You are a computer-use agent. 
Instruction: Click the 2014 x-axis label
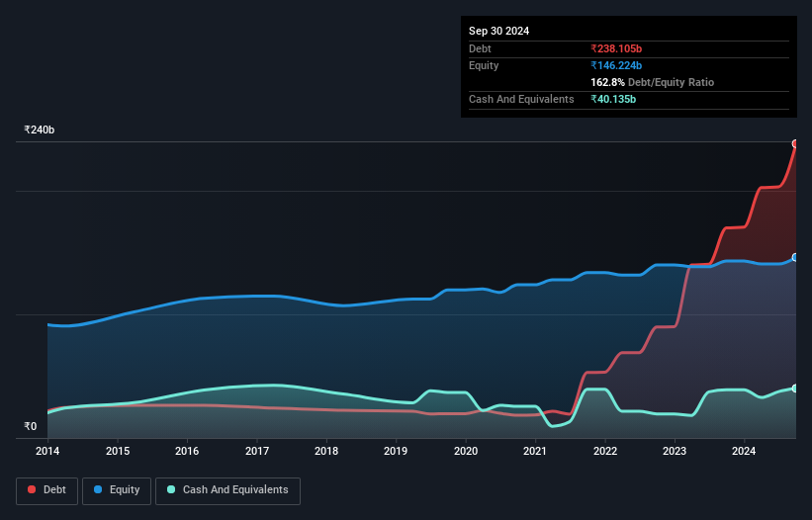[x=47, y=451]
